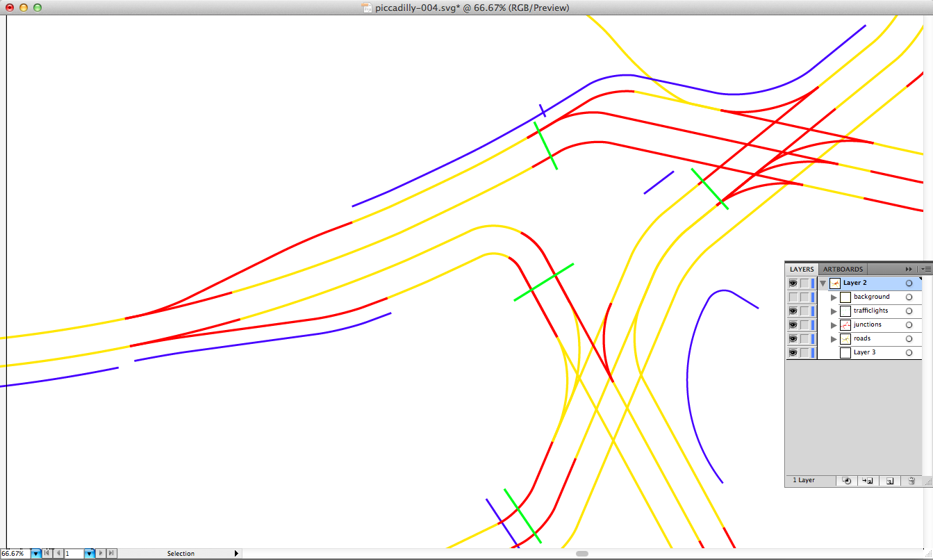Click the Create New Sublayer icon
This screenshot has width=933, height=560.
click(868, 481)
